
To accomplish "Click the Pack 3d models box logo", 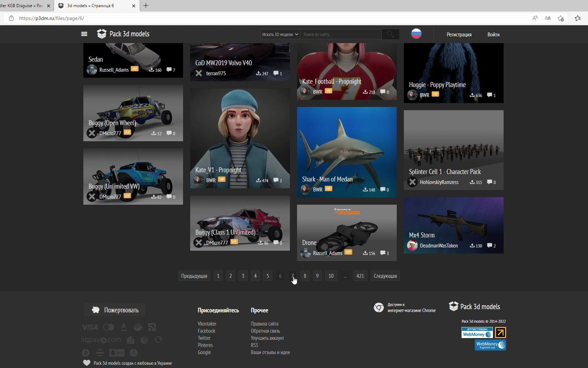I will click(102, 34).
